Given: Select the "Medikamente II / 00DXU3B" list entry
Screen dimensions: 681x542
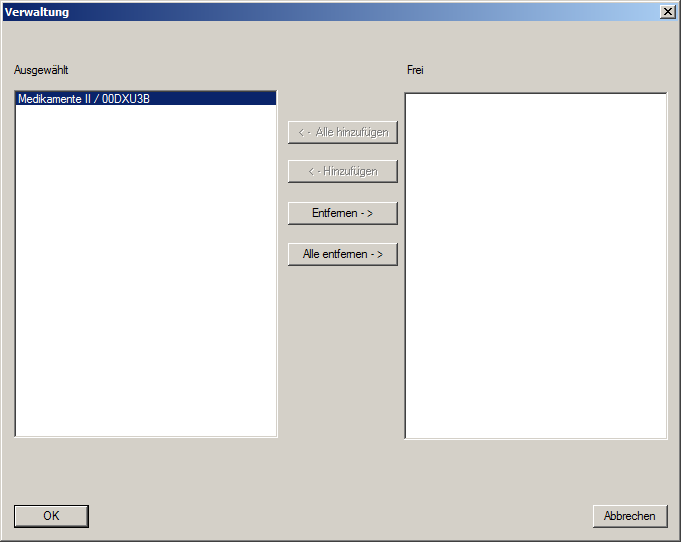Looking at the screenshot, I should click(84, 99).
